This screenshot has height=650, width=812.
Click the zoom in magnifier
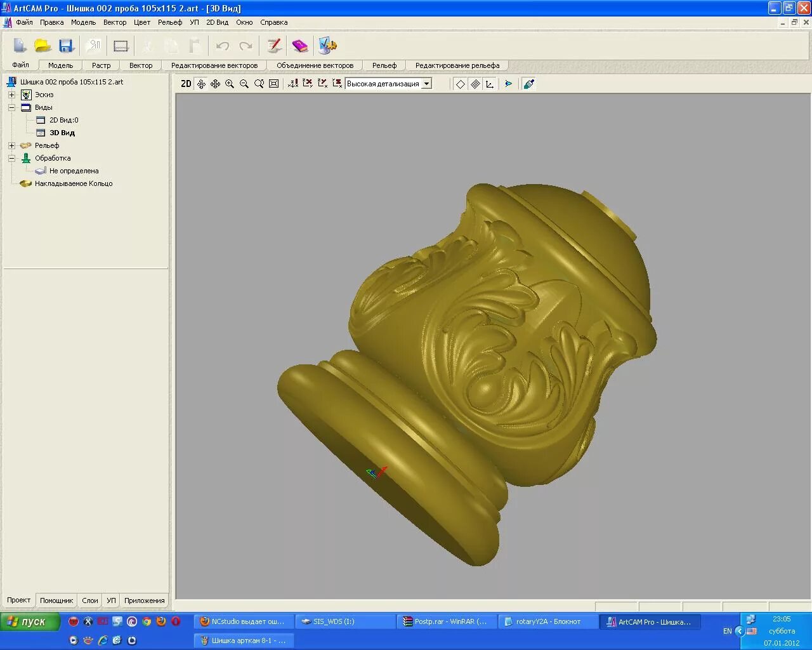point(230,84)
